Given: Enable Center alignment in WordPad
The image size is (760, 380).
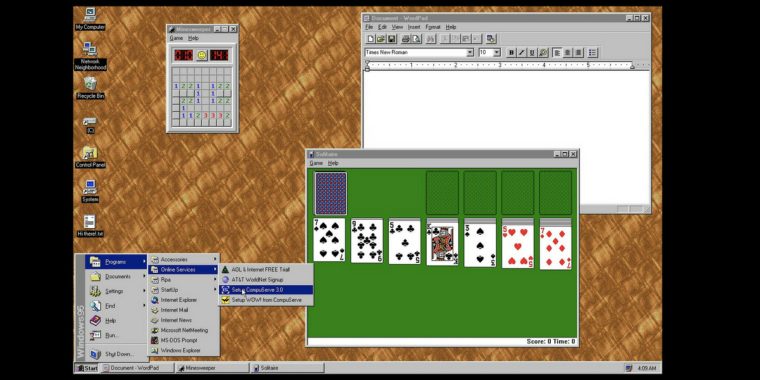Looking at the screenshot, I should [568, 52].
